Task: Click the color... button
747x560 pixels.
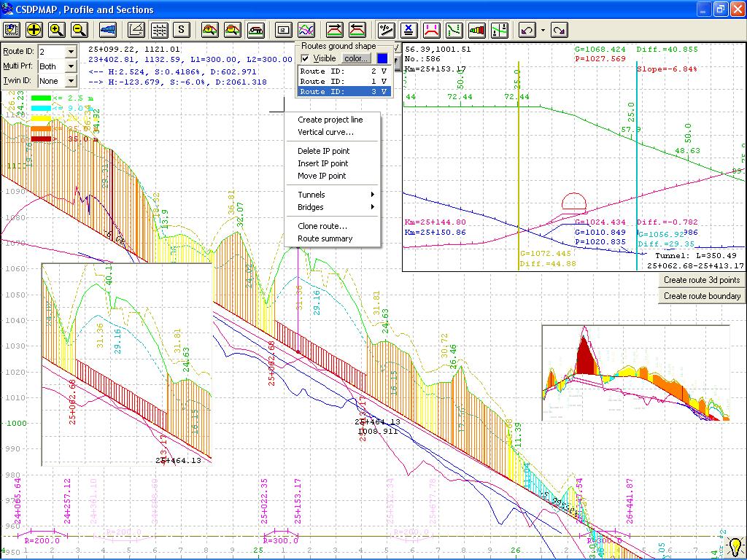Action: point(356,58)
